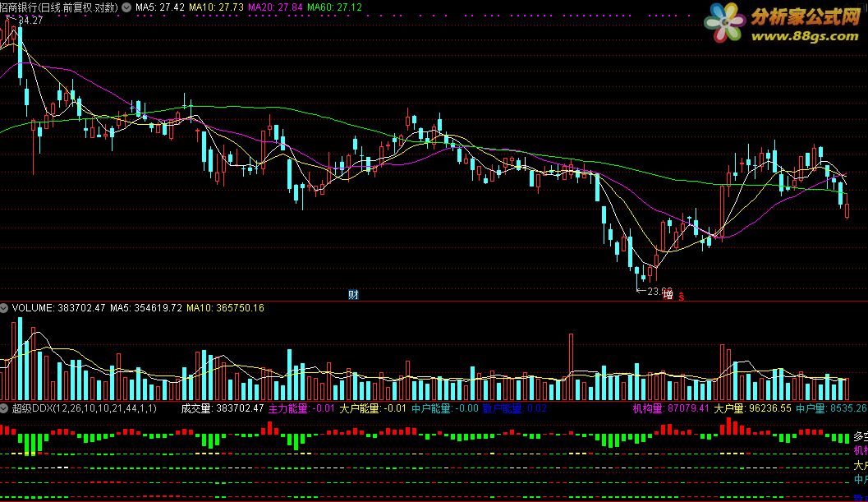Screen dimensions: 868x502
Task: Click the 中户能量: -0.00 value
Action: (445, 408)
